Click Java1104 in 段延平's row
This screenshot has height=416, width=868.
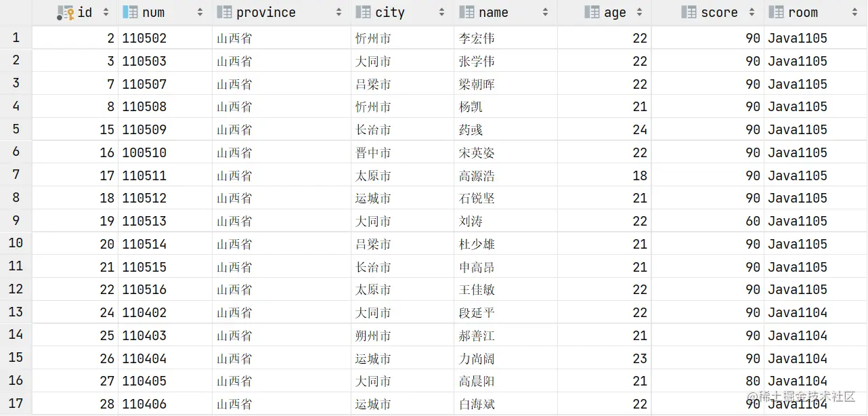(x=798, y=312)
